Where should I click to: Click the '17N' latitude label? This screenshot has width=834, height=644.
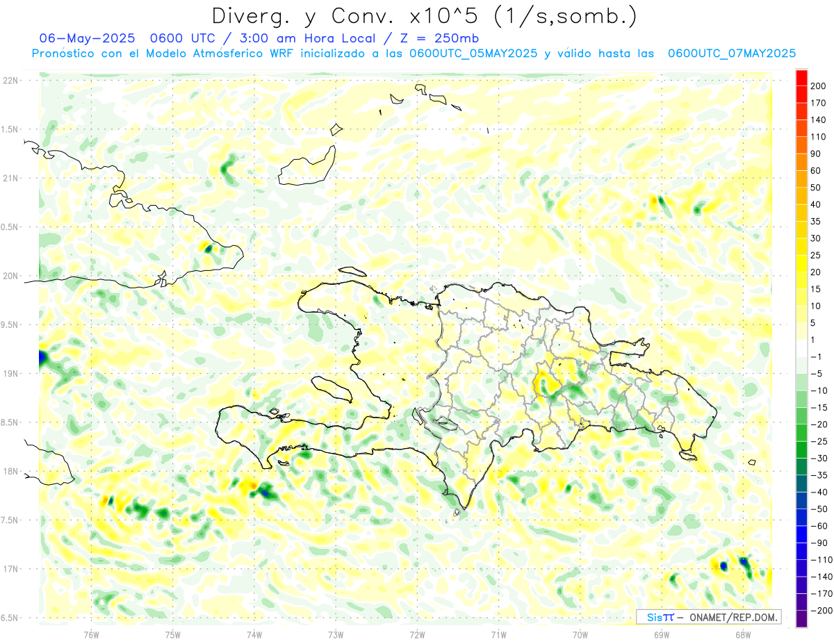pyautogui.click(x=10, y=569)
